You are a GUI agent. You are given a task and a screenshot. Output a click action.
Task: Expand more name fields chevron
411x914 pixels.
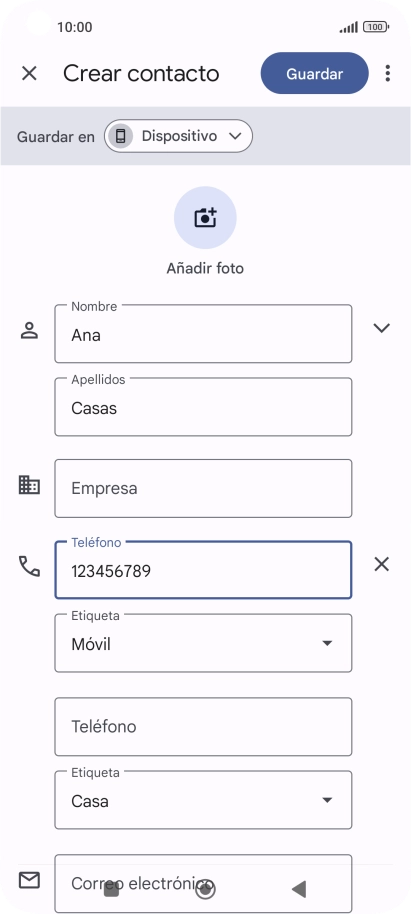(x=381, y=328)
